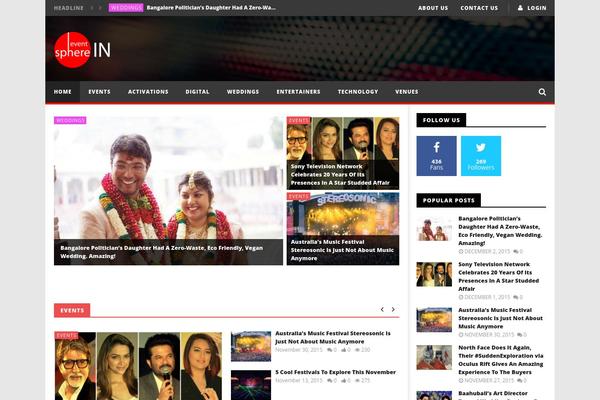Screen dimensions: 600x400
Task: Click the headline ticker next arrow
Action: click(x=100, y=8)
